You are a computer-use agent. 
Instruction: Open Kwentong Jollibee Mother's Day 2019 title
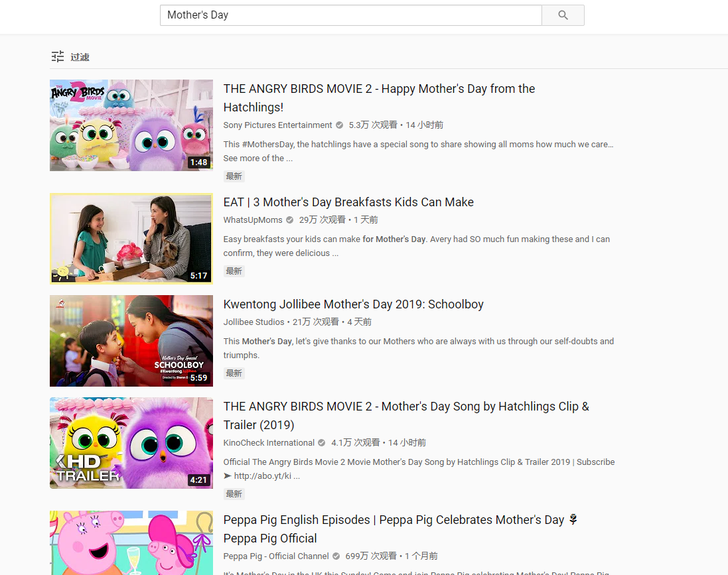click(x=353, y=304)
